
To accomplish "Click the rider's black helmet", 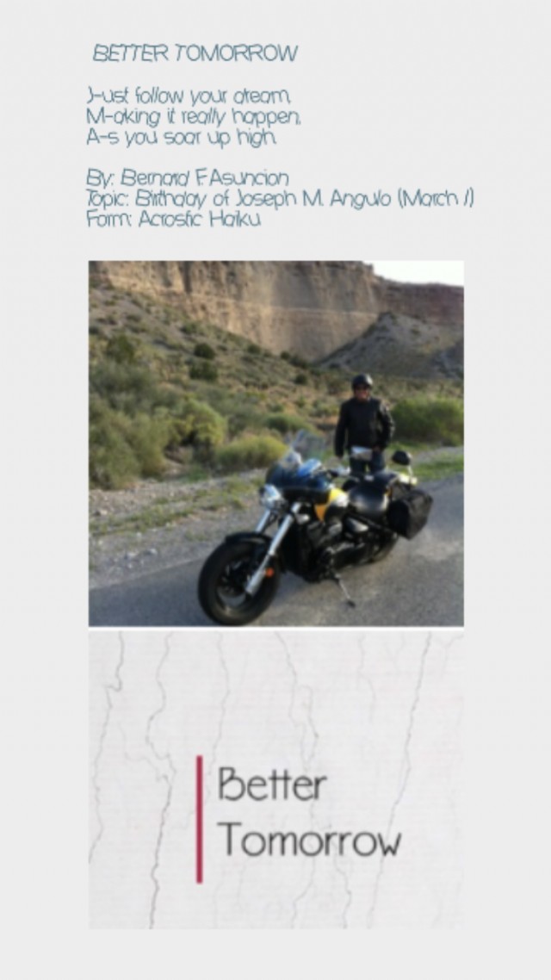I will point(362,381).
